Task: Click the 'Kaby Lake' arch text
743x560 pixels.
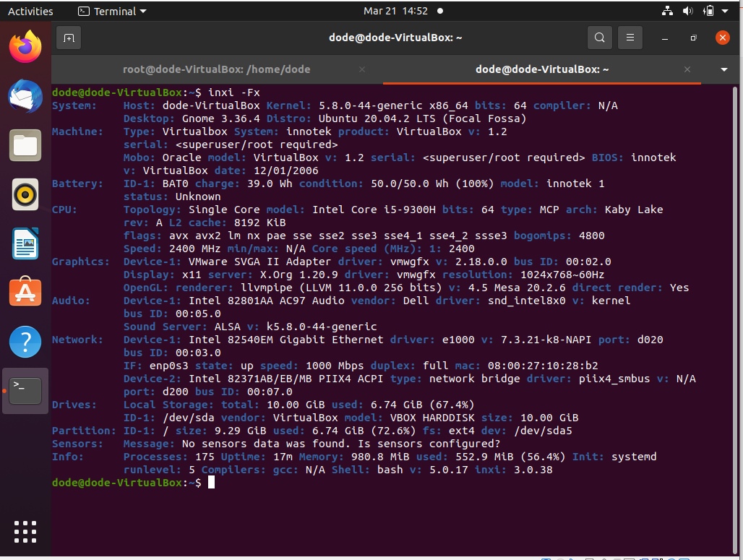Action: (634, 210)
